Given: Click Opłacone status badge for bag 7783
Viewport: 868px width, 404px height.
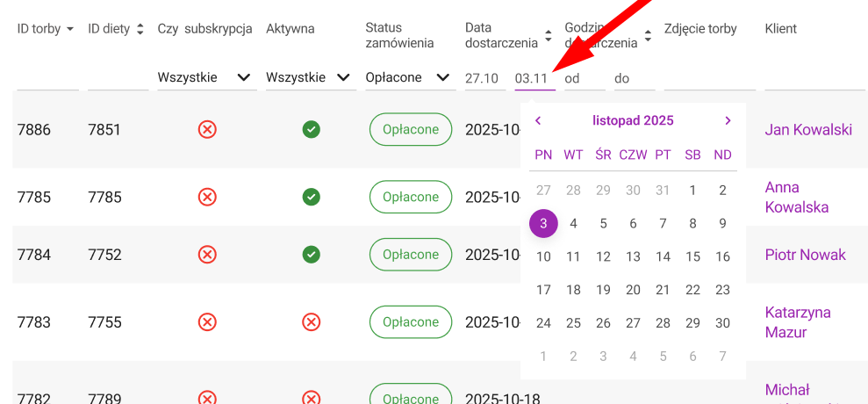Looking at the screenshot, I should coord(411,322).
